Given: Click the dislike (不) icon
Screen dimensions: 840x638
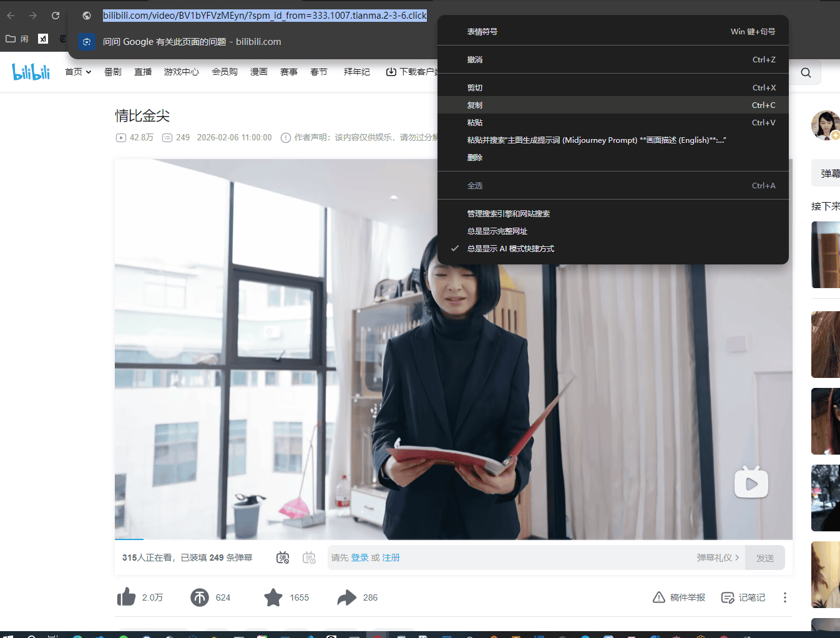Looking at the screenshot, I should pos(200,597).
